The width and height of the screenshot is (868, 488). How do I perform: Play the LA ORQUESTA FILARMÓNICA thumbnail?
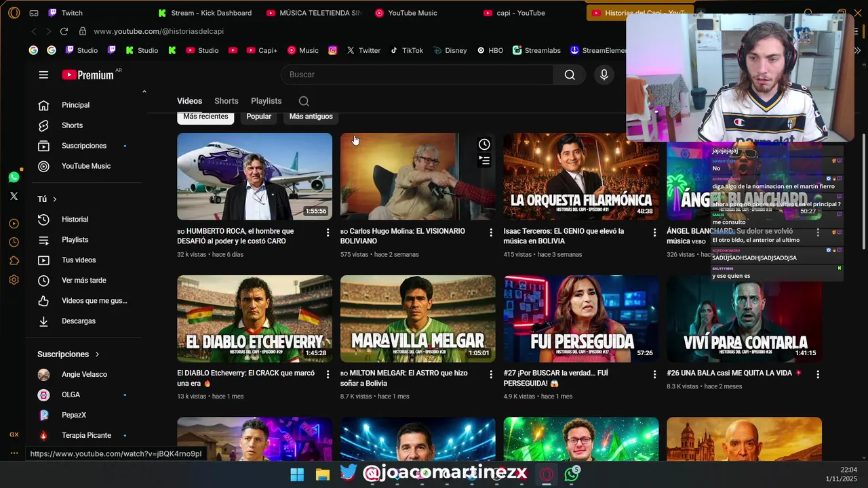click(x=581, y=176)
